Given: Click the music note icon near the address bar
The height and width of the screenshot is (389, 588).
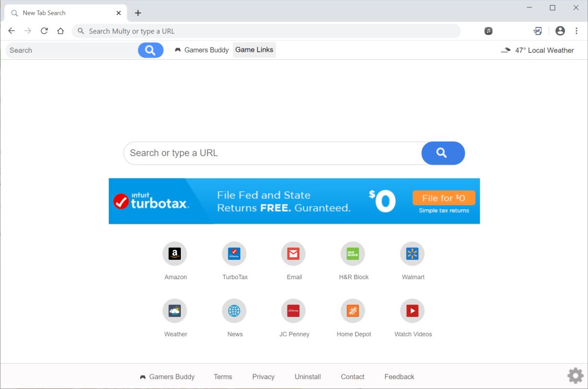Looking at the screenshot, I should pos(488,31).
